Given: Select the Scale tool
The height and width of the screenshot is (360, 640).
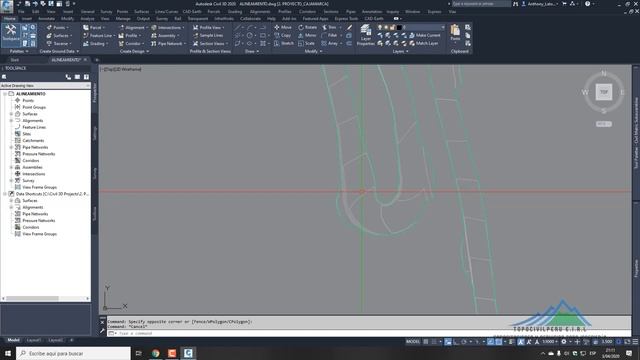Looking at the screenshot, I should click(306, 43).
